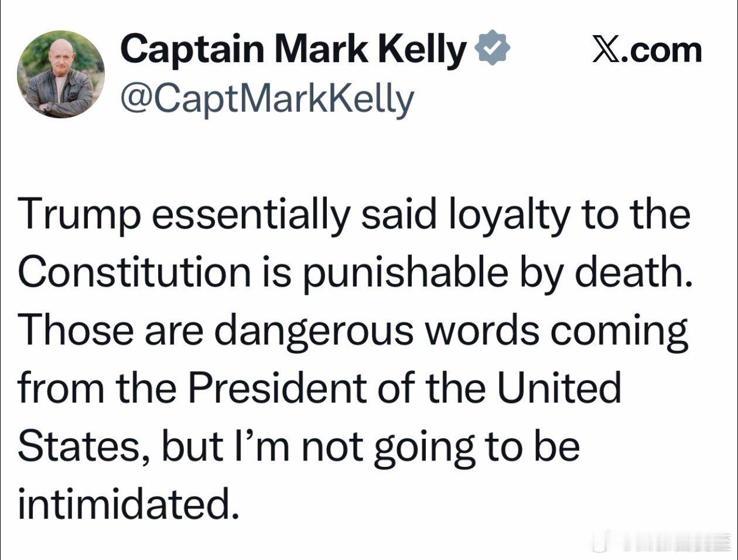The width and height of the screenshot is (738, 560).
Task: Click the word 'States,' in the tweet
Action: (x=84, y=446)
